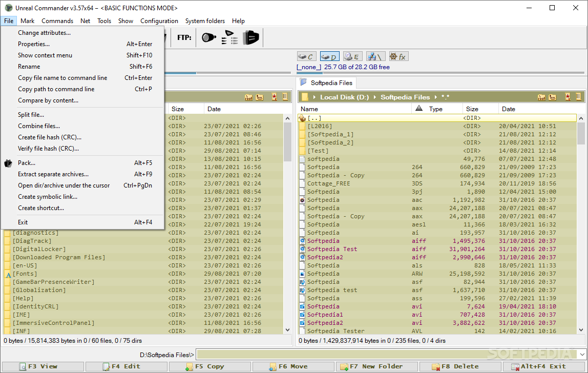This screenshot has width=588, height=373.
Task: Click the F6 Move button
Action: pyautogui.click(x=293, y=367)
